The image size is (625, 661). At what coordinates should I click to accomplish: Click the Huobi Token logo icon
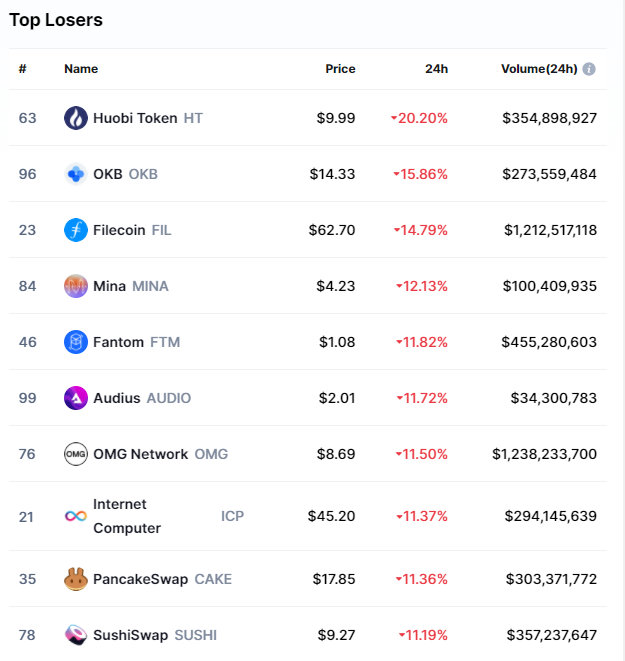click(x=76, y=118)
